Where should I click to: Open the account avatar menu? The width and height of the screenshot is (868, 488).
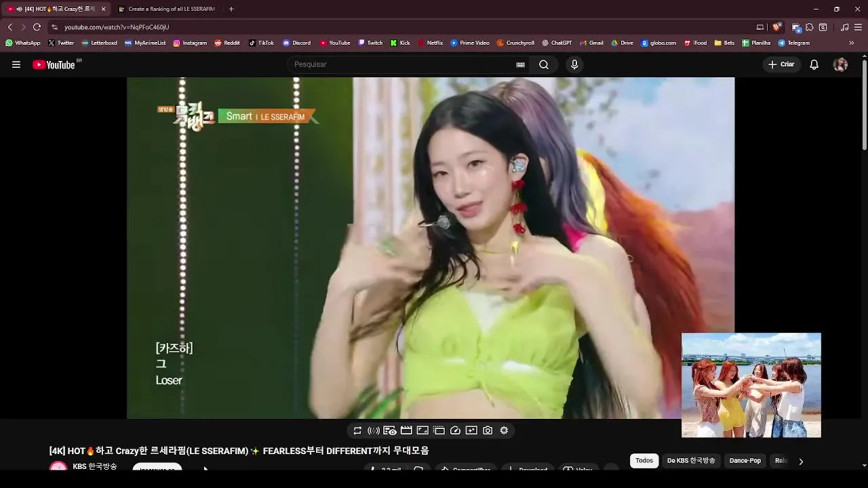840,64
